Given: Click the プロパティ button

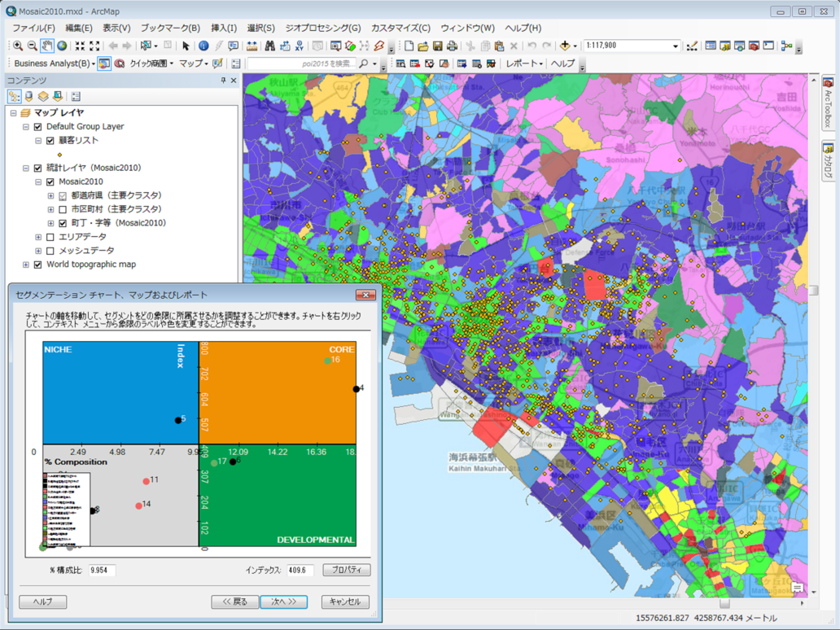Looking at the screenshot, I should [347, 570].
